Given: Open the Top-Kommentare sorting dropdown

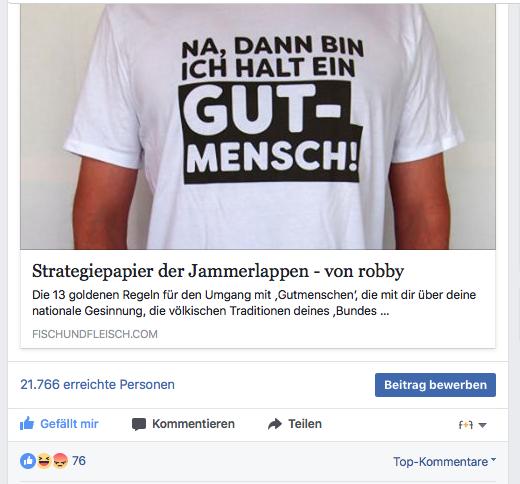Looking at the screenshot, I should [x=444, y=462].
